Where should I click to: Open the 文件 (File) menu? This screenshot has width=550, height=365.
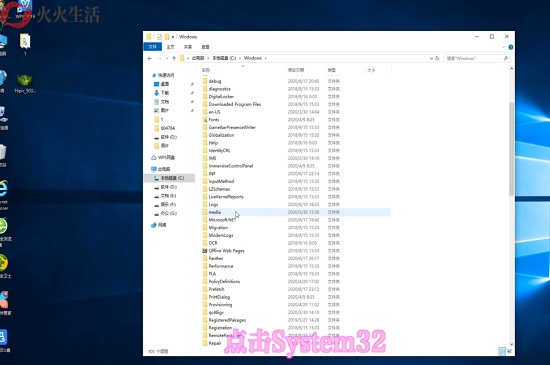[x=153, y=47]
